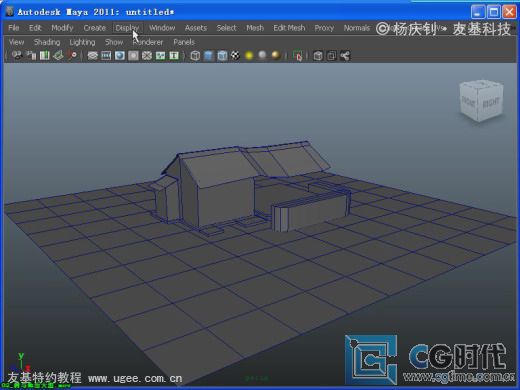The height and width of the screenshot is (390, 520).
Task: Open the panel Lighting menu
Action: [x=82, y=42]
